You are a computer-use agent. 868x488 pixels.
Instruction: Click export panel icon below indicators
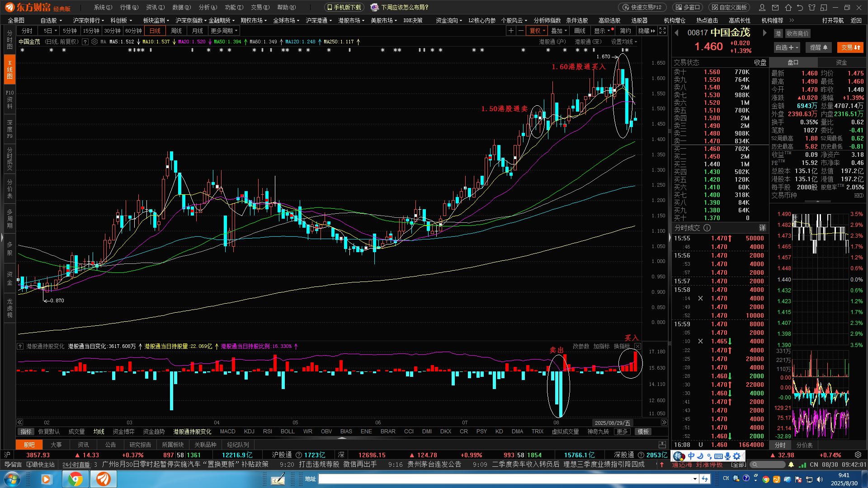click(662, 444)
